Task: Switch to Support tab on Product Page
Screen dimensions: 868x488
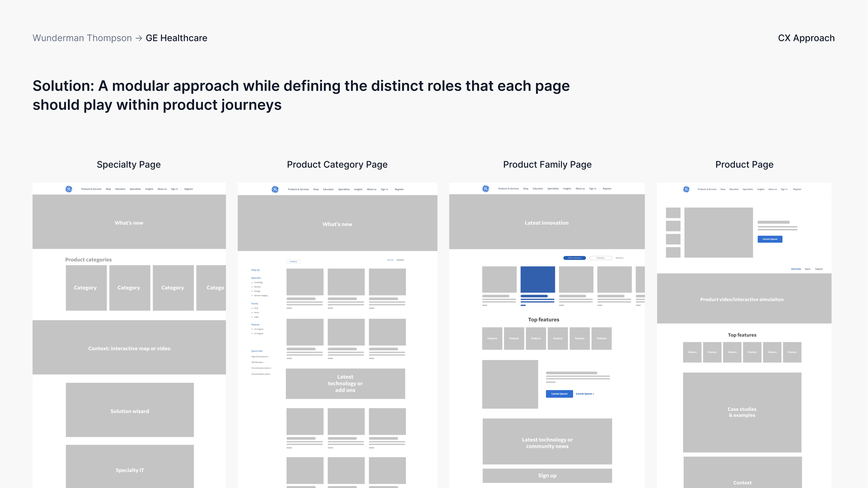Action: (x=819, y=269)
